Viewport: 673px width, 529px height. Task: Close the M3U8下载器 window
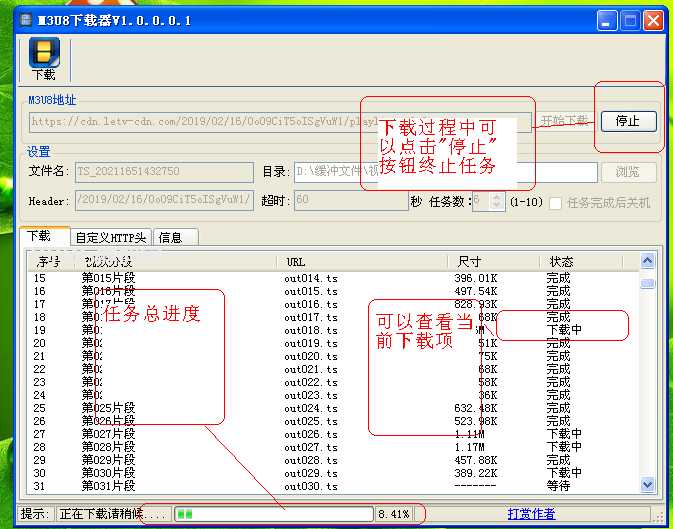653,20
